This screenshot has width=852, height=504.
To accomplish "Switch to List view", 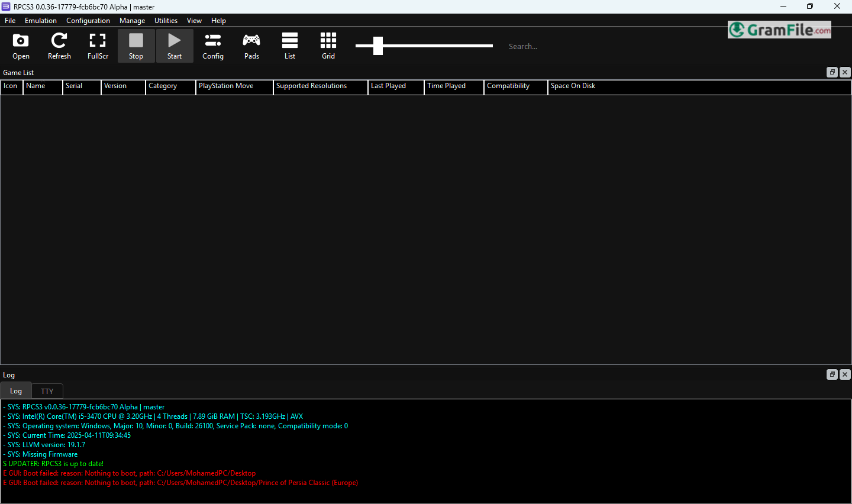I will [x=290, y=46].
